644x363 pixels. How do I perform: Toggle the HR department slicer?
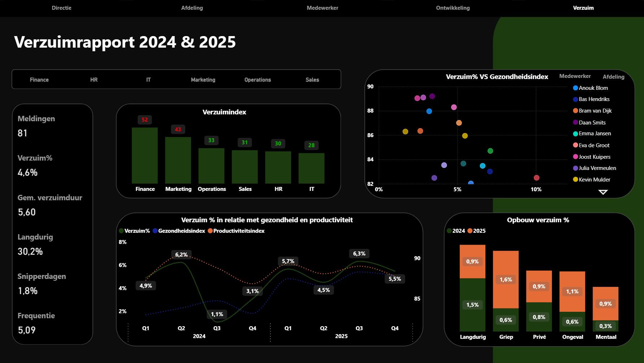[x=94, y=80]
